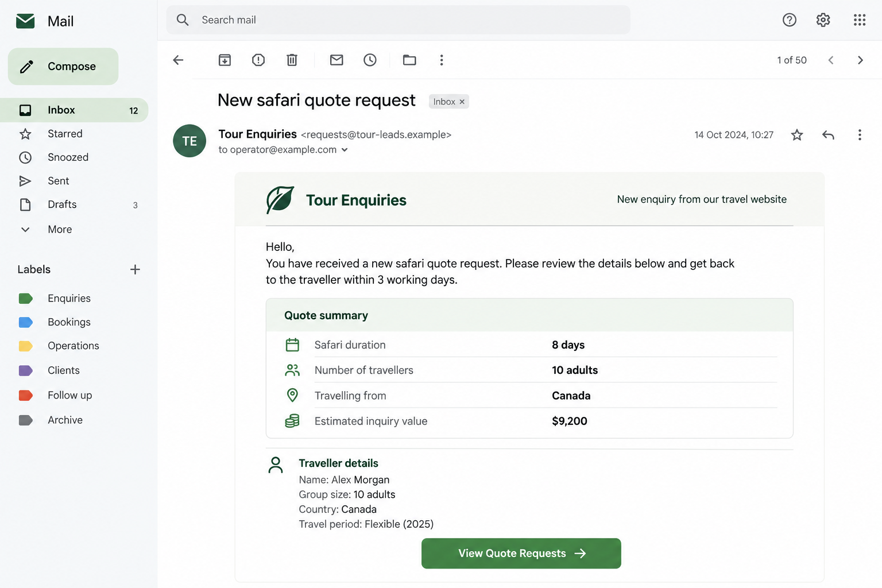Screen dimensions: 882x588
Task: Click the Compose button
Action: click(x=63, y=67)
